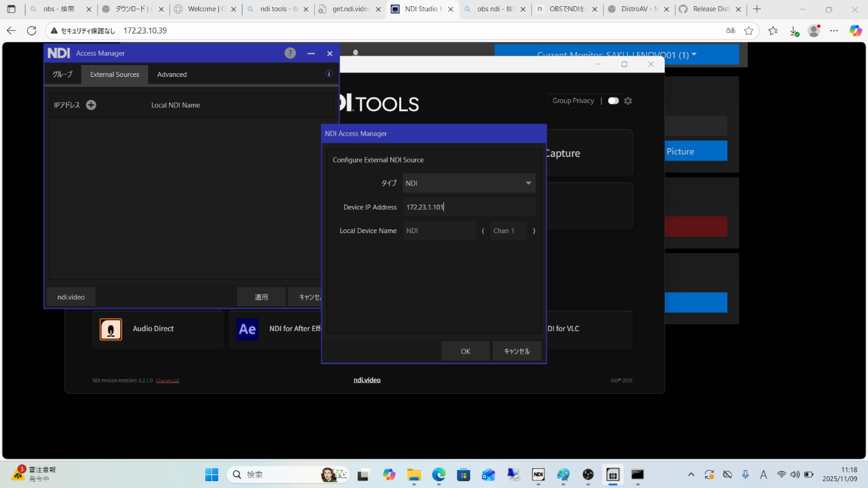Open NDI app in Windows taskbar
The image size is (868, 488).
tap(538, 475)
